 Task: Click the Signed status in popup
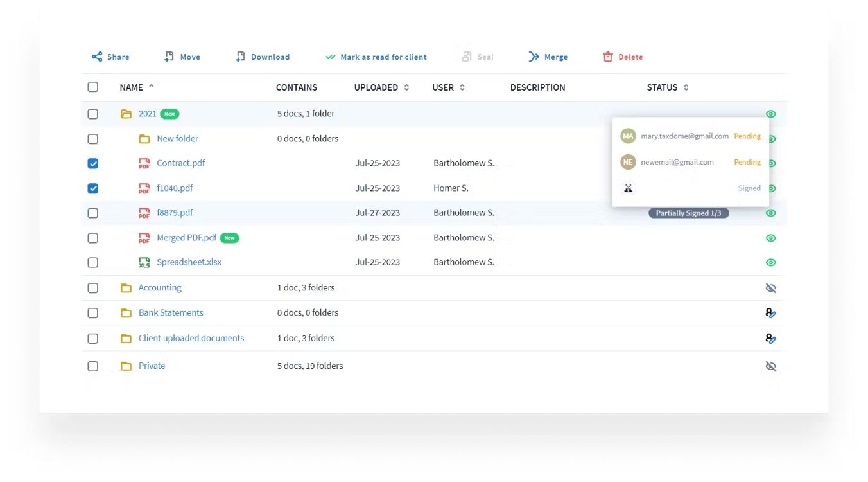coord(749,188)
